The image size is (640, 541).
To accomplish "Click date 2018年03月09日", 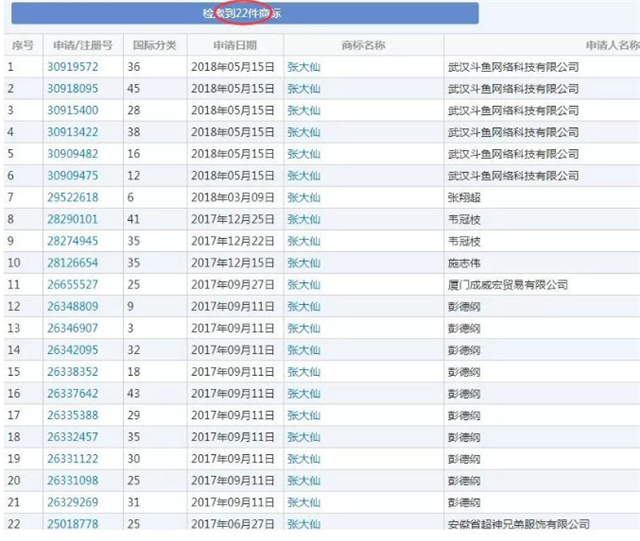I will (233, 198).
